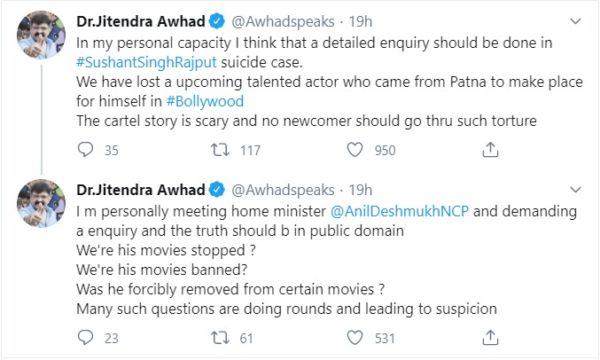Viewport: 600px width, 360px height.
Task: View the first tweet's profile avatar
Action: point(41,35)
